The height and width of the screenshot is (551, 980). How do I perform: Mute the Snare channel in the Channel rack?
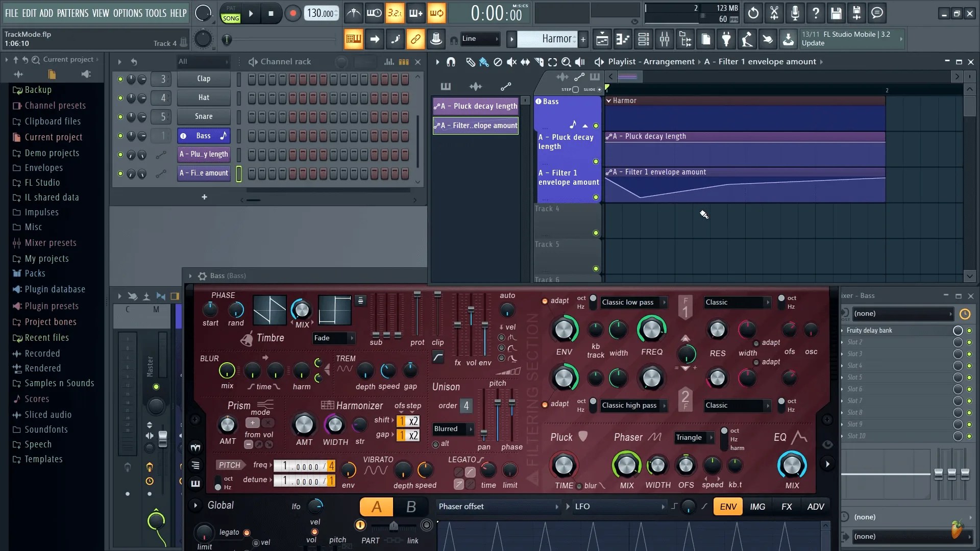[x=120, y=117]
